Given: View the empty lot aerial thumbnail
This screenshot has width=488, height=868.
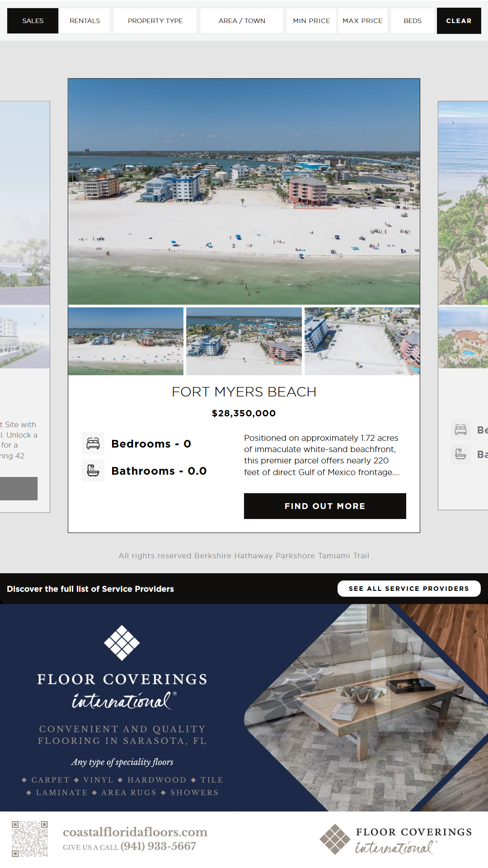Looking at the screenshot, I should 362,341.
